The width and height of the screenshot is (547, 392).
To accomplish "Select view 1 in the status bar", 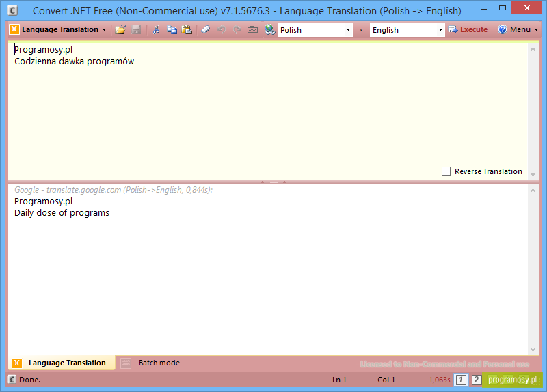I will tap(461, 380).
